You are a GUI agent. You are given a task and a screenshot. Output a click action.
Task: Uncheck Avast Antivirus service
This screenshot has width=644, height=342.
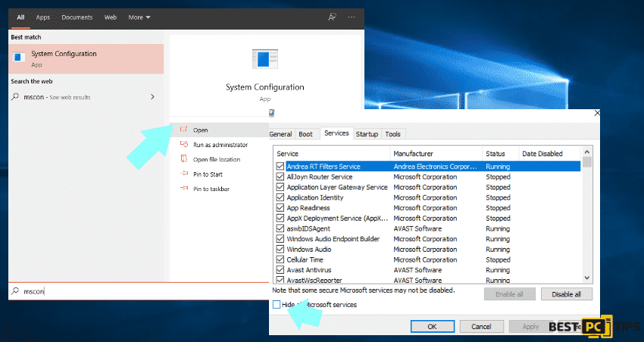coord(280,270)
